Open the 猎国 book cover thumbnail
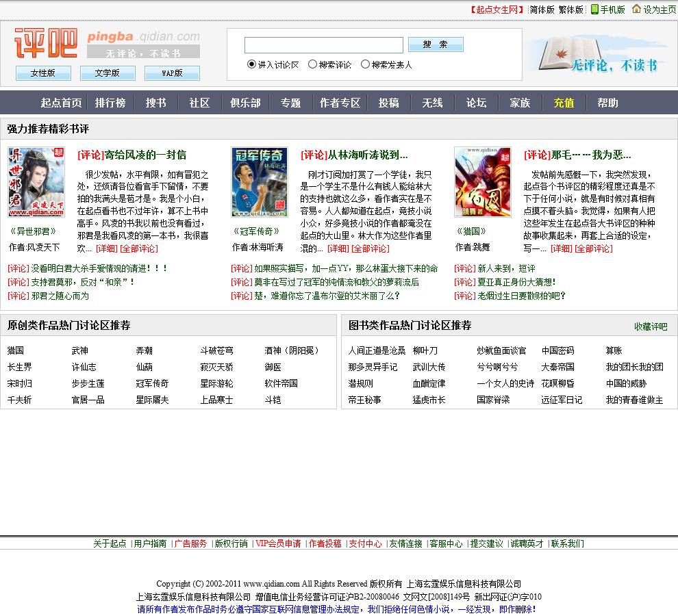The image size is (678, 616). tap(483, 182)
